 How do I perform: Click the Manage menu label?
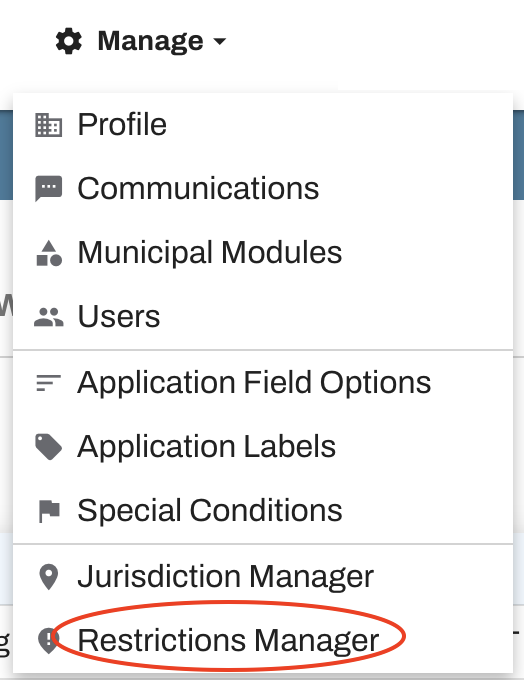[x=151, y=41]
